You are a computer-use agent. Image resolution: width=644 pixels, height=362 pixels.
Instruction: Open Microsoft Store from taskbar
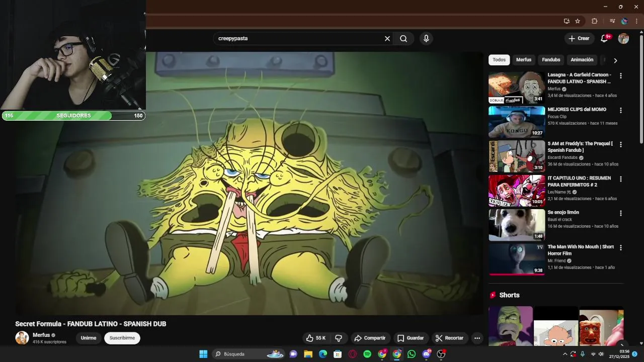click(x=338, y=354)
